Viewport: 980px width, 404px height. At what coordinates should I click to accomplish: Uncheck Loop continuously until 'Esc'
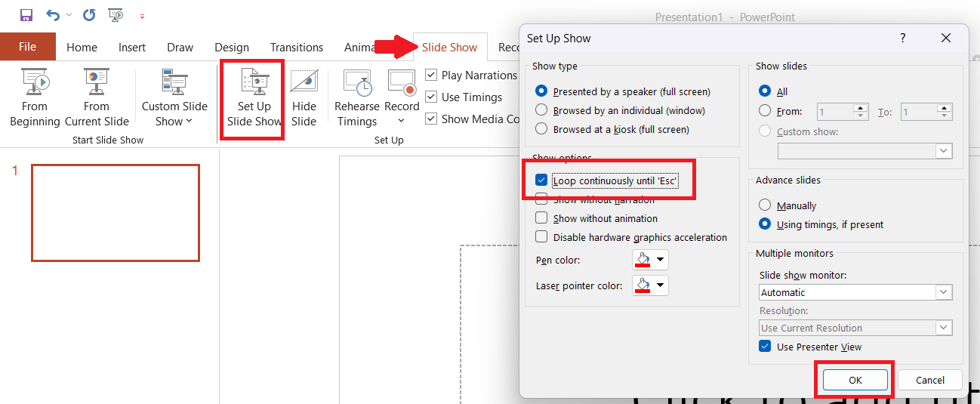pos(541,180)
